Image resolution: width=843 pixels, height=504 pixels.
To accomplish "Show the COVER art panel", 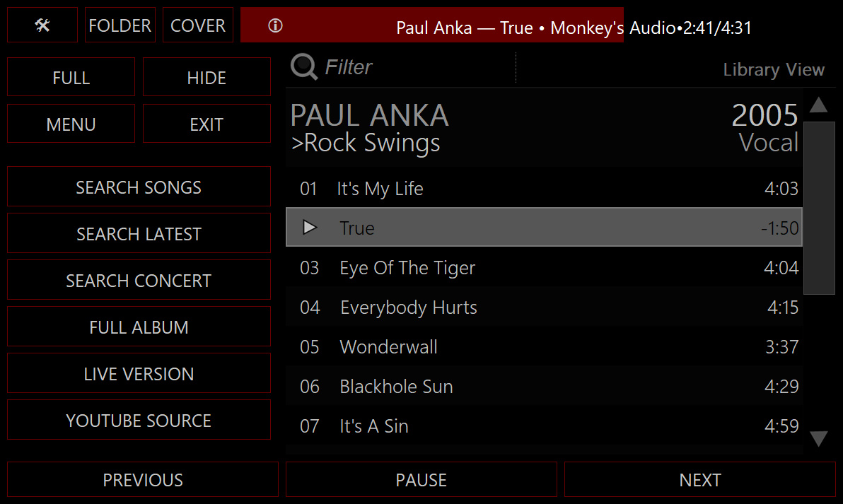I will click(198, 25).
